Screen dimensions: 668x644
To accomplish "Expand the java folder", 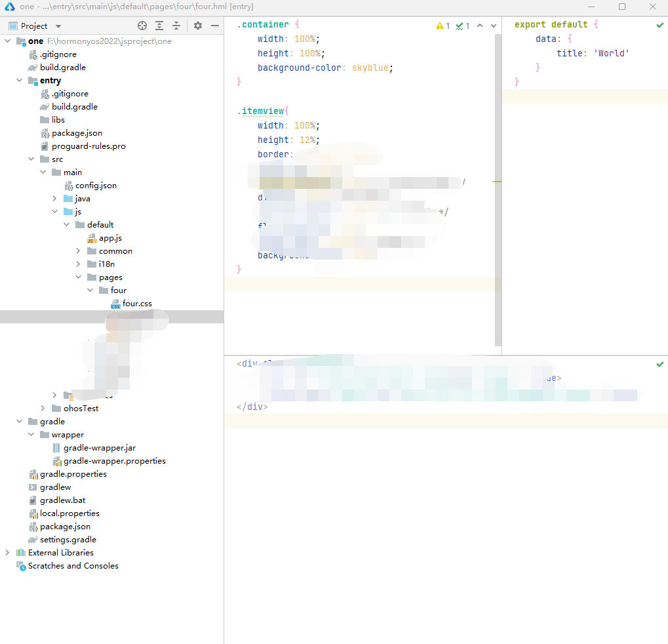I will click(54, 198).
